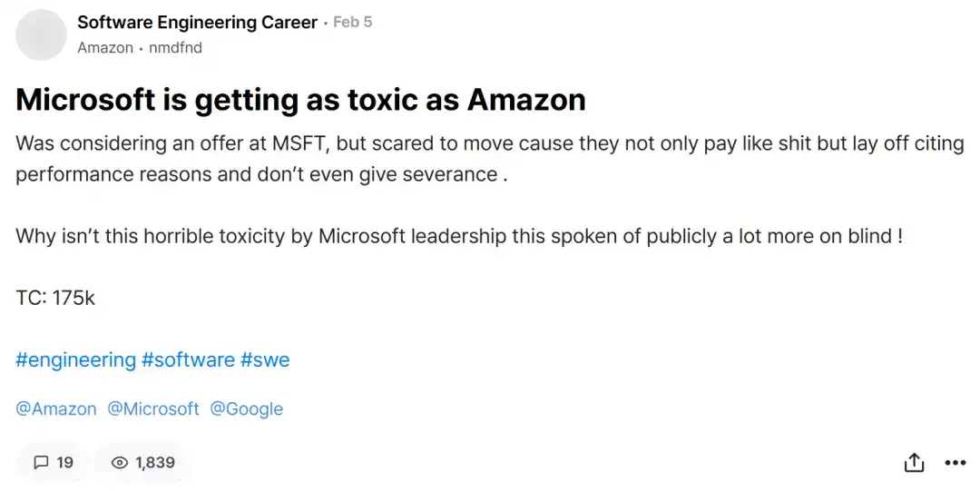
Task: Open the @Google company mention
Action: tap(246, 409)
